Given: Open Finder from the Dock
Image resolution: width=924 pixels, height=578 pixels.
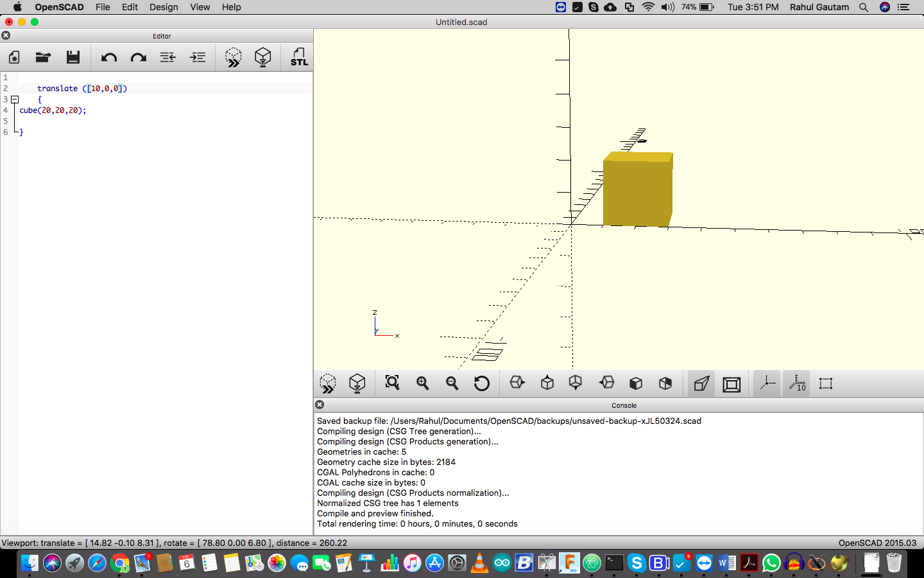Looking at the screenshot, I should click(30, 563).
